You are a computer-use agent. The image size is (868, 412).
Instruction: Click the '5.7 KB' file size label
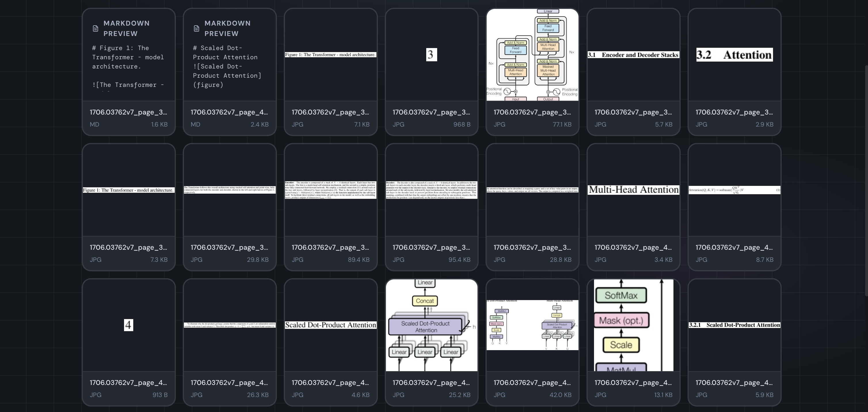664,124
